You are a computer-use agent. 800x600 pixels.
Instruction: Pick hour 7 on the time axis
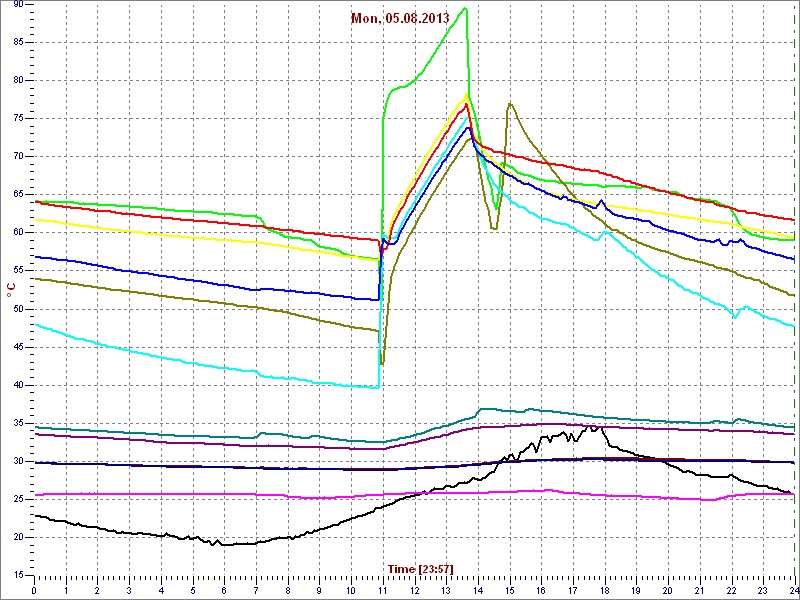[x=256, y=590]
